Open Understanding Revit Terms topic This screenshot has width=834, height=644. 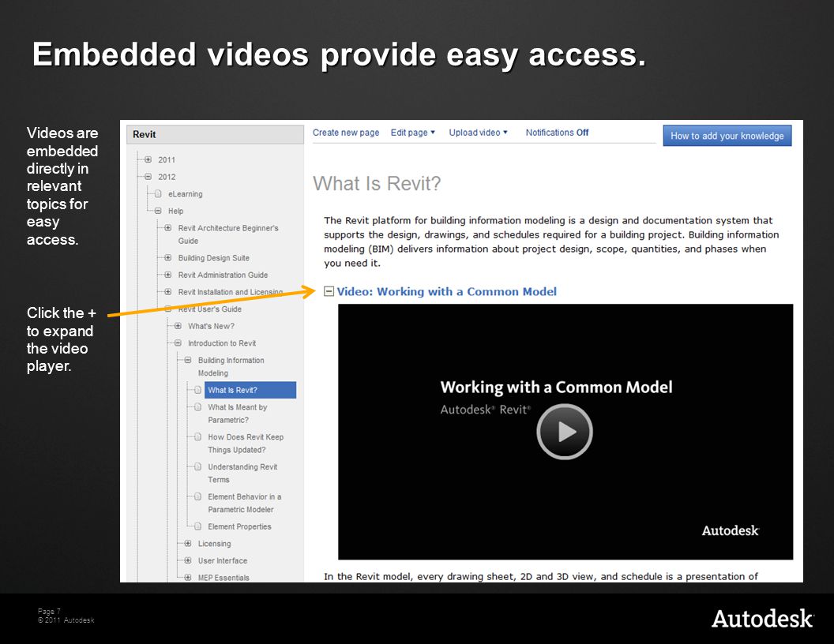(x=242, y=473)
